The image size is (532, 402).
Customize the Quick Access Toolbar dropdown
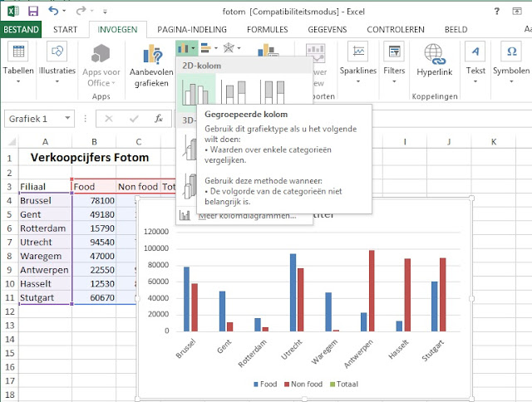click(x=105, y=12)
